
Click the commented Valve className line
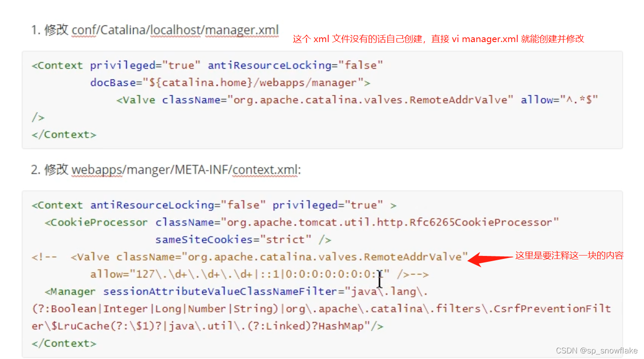pos(250,257)
